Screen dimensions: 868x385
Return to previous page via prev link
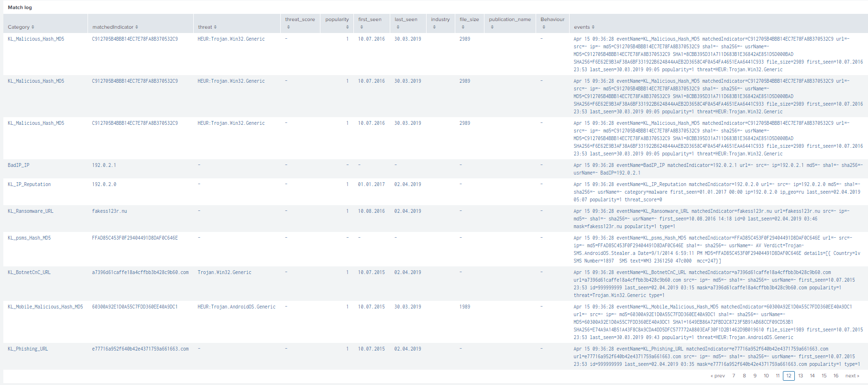click(718, 376)
